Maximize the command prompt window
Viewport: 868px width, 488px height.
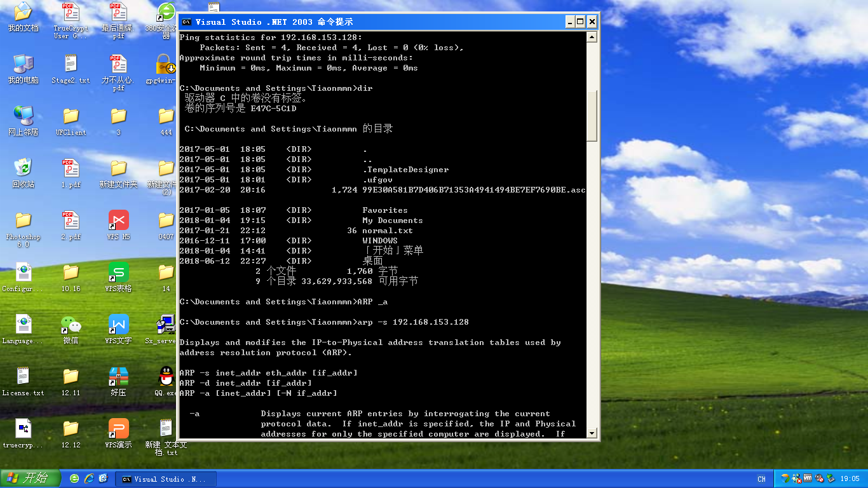point(580,22)
